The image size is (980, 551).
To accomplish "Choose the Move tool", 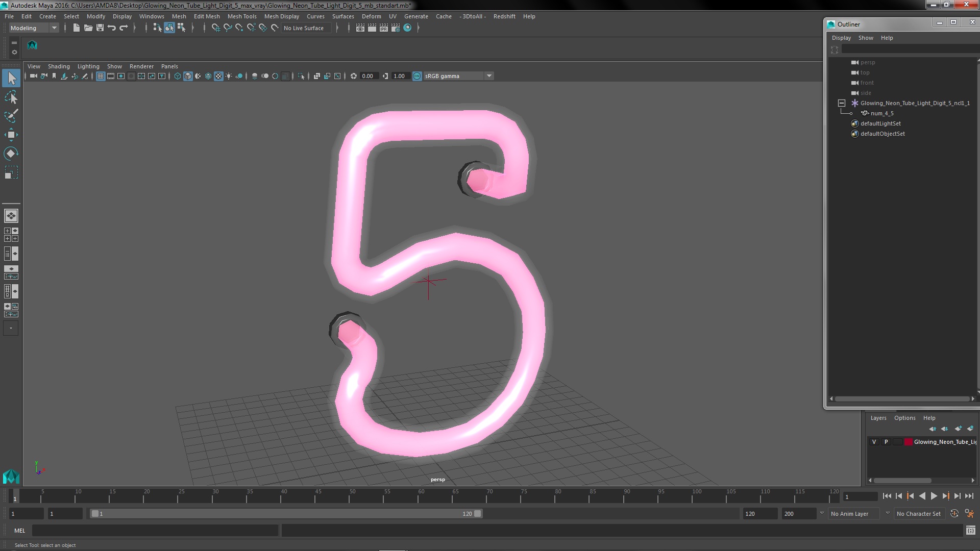I will pos(11,135).
